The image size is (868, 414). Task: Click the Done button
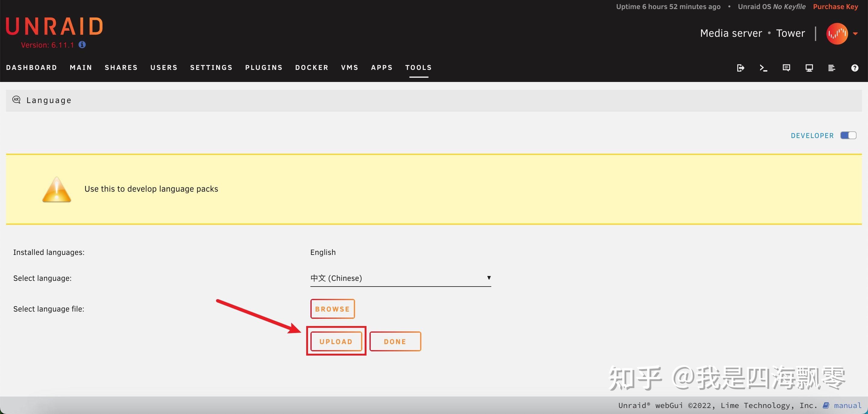tap(395, 342)
